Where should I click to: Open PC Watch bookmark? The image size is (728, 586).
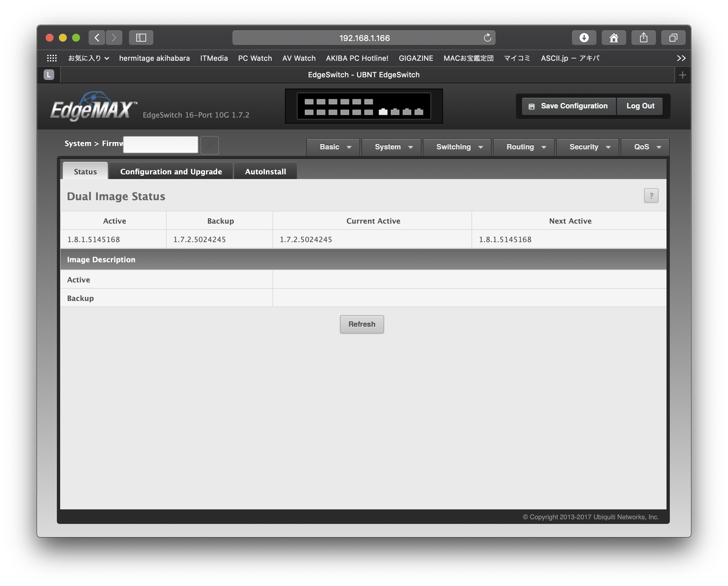coord(255,58)
